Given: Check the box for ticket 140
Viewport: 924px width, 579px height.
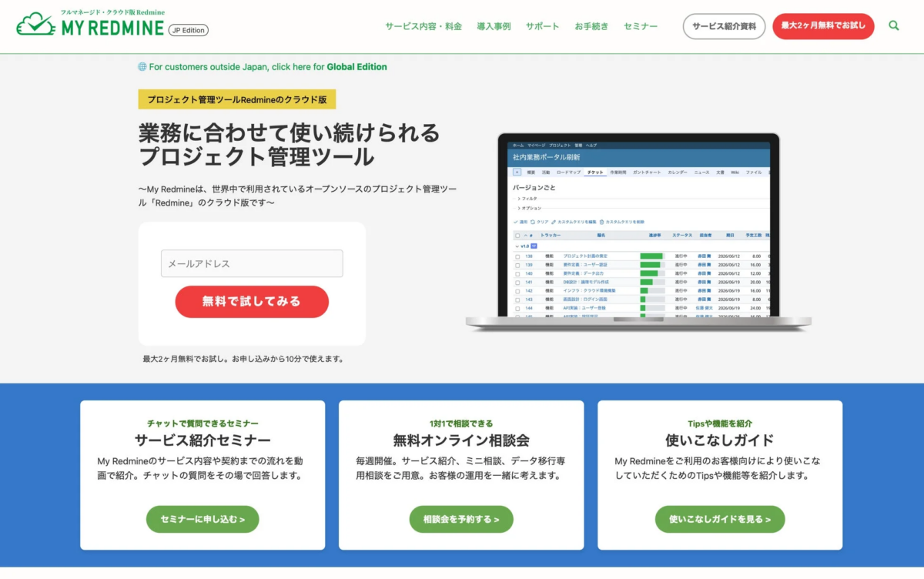Looking at the screenshot, I should point(517,274).
